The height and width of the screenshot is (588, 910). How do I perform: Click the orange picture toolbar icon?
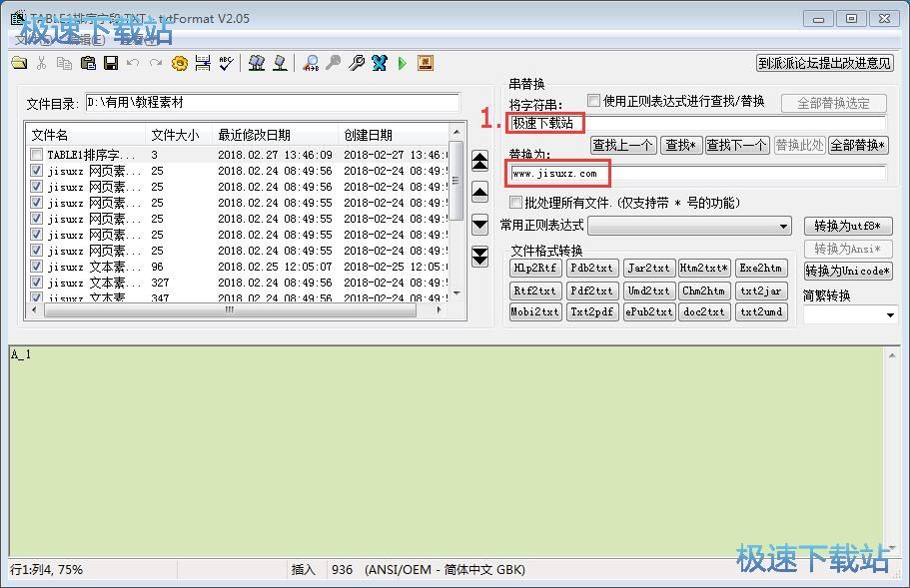pos(426,63)
